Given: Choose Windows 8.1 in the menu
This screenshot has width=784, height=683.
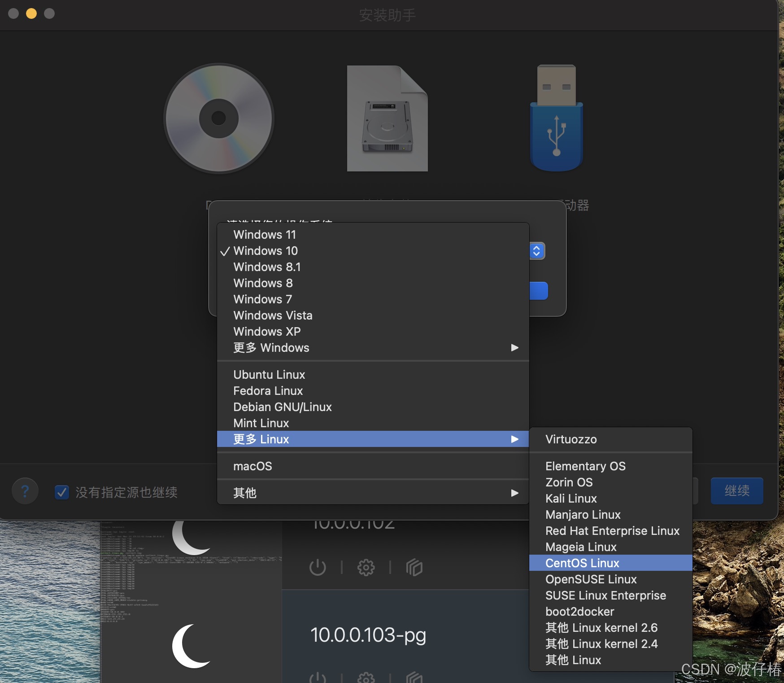Looking at the screenshot, I should click(373, 267).
